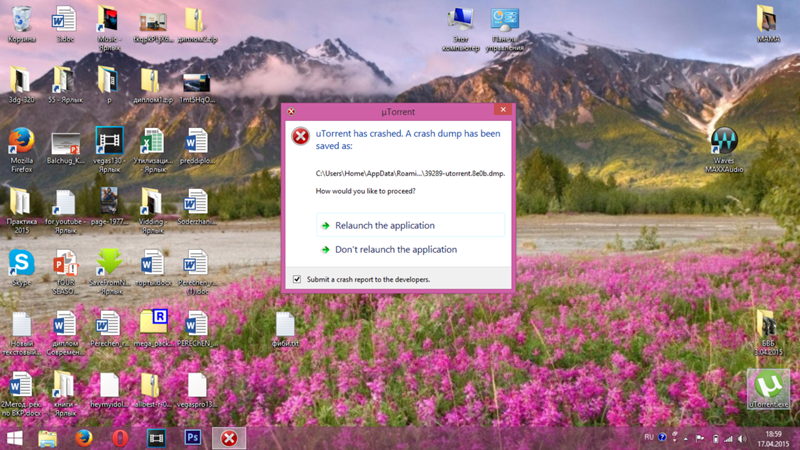Select the preddiplo Word document icon

coord(197,145)
